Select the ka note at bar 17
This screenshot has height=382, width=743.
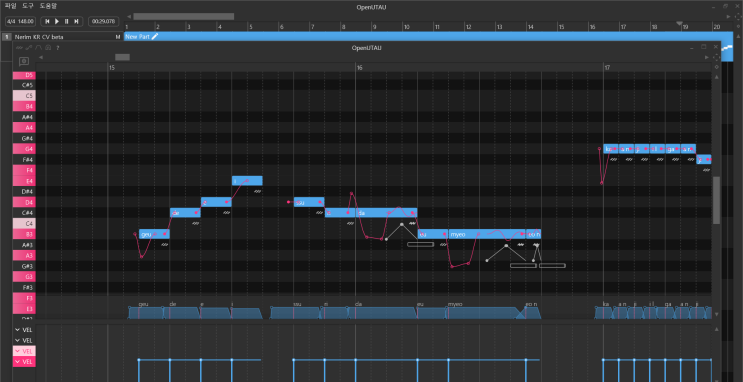[610, 149]
